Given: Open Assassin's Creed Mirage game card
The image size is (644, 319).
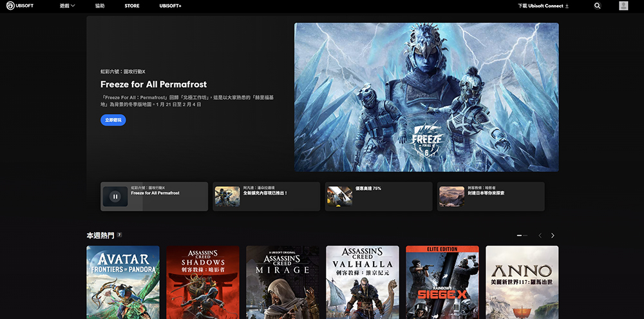Looking at the screenshot, I should (283, 282).
